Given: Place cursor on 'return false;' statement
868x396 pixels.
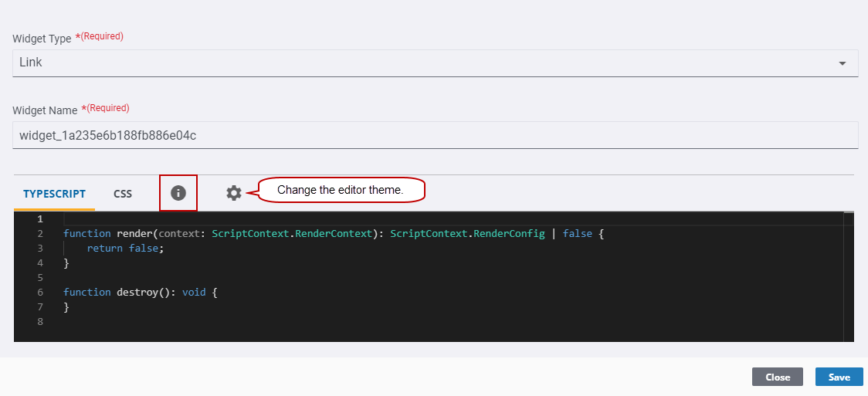Looking at the screenshot, I should click(x=126, y=248).
